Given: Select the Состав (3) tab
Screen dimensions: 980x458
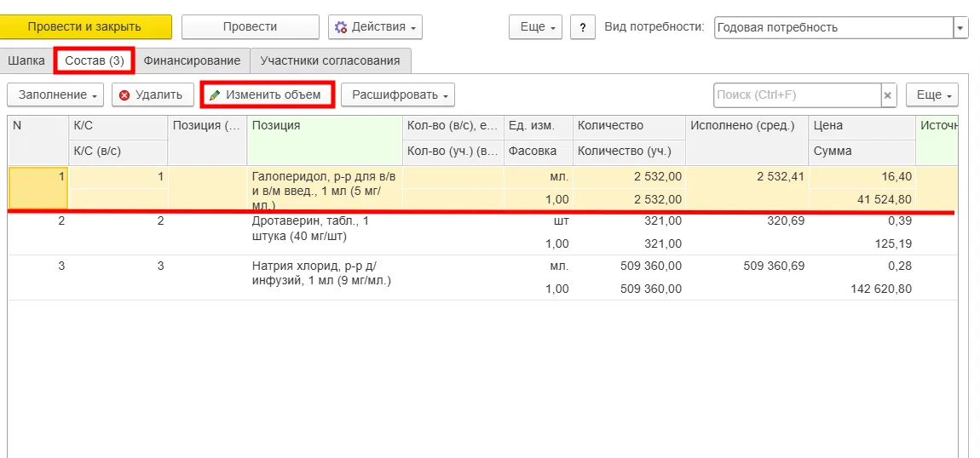Looking at the screenshot, I should point(95,60).
